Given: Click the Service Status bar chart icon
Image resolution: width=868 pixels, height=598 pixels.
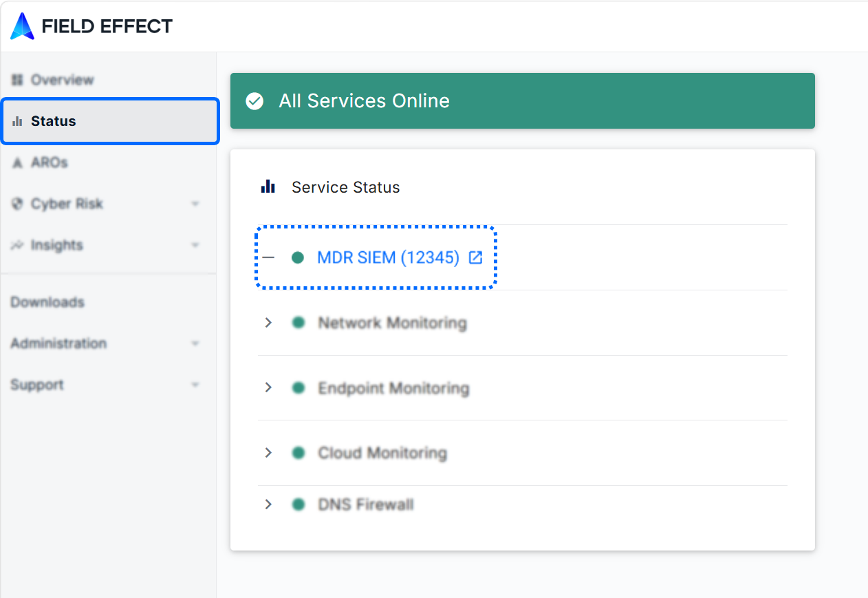Looking at the screenshot, I should point(268,186).
